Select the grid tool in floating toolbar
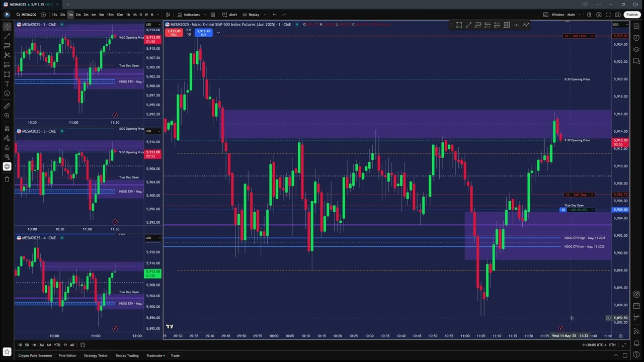This screenshot has height=362, width=644. coord(507,25)
